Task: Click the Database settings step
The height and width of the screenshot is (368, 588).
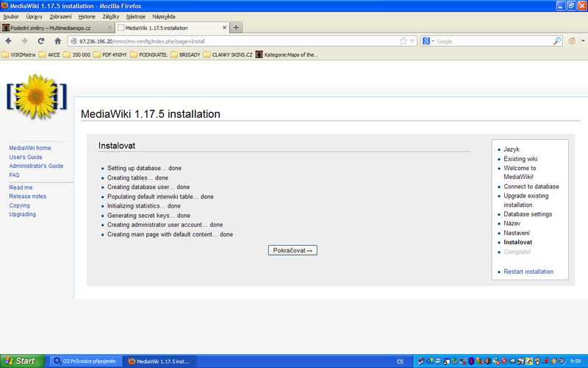Action: 528,214
